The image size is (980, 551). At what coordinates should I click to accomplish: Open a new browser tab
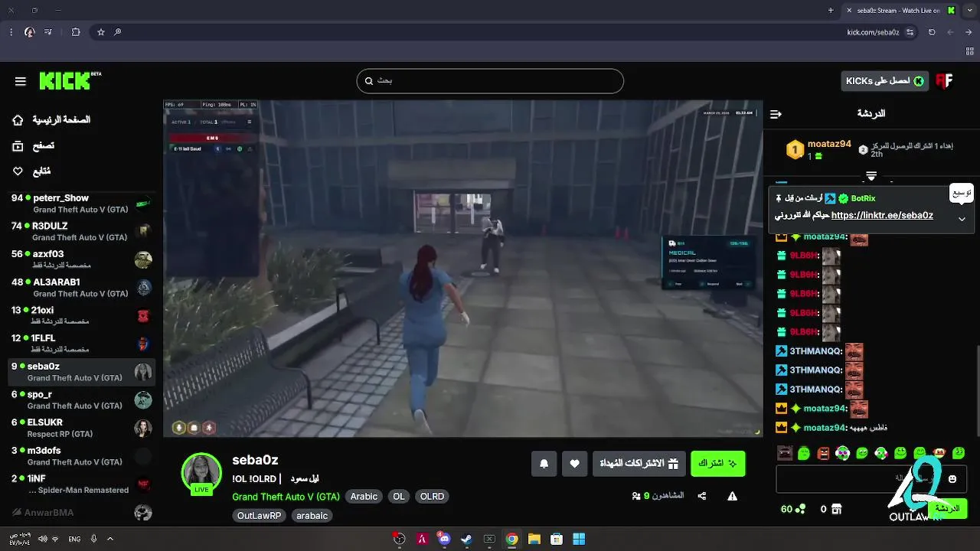click(x=831, y=11)
